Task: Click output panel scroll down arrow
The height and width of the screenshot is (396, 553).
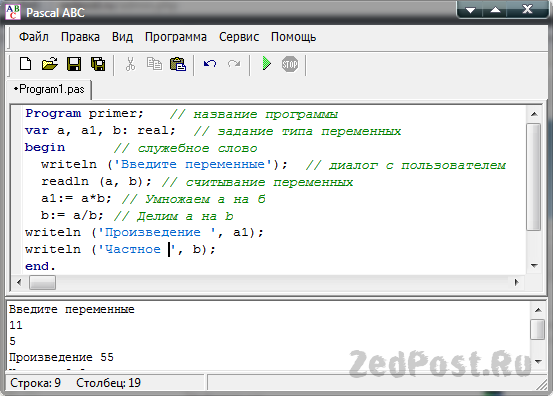Action: (x=538, y=361)
